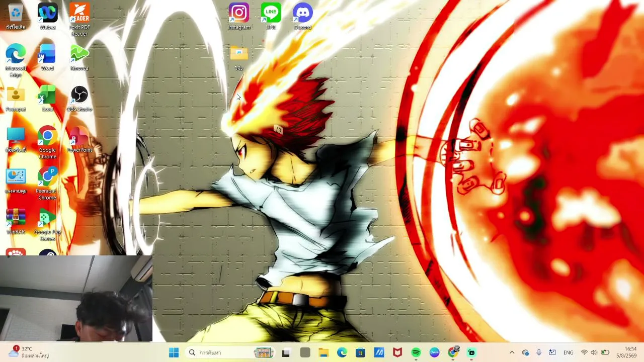The image size is (644, 362).
Task: Select the WinRAR desktop shortcut
Action: pyautogui.click(x=16, y=222)
